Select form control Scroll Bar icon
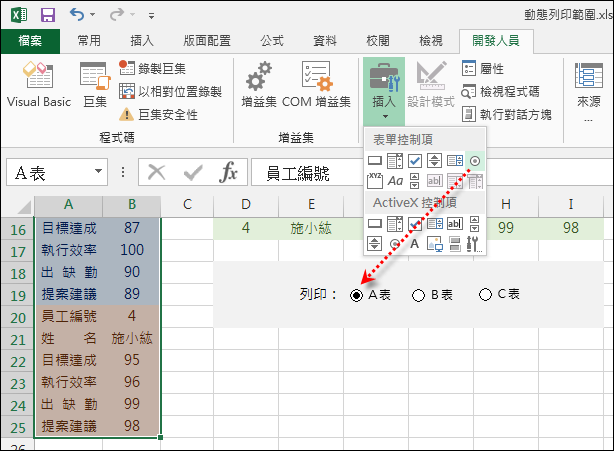The height and width of the screenshot is (451, 614). coord(415,181)
